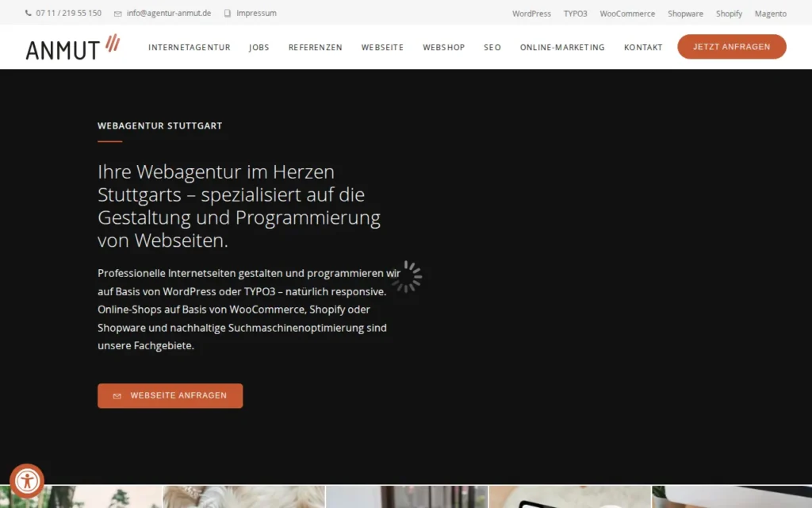Click the Webseite Anfragen button
This screenshot has height=508, width=812.
tap(170, 395)
